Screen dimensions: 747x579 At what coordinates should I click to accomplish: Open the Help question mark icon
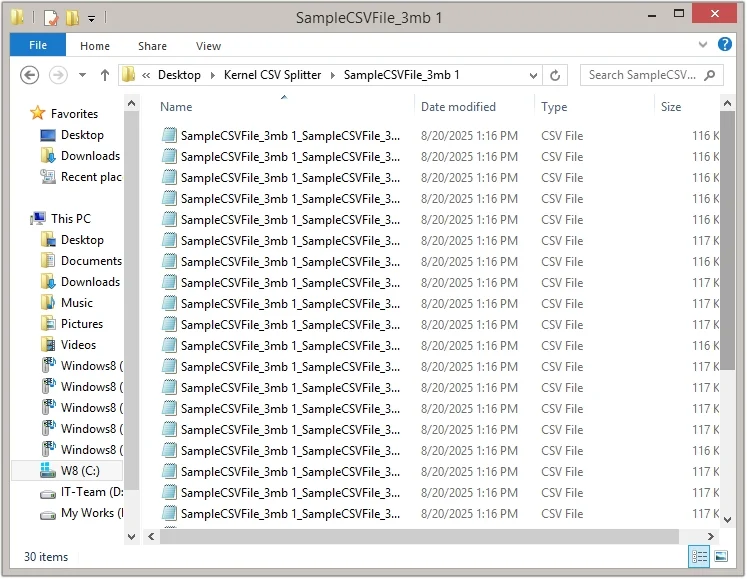tap(726, 45)
